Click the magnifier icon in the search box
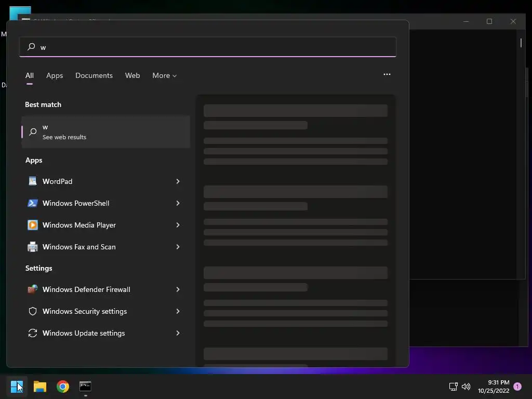The image size is (532, 399). (x=31, y=46)
